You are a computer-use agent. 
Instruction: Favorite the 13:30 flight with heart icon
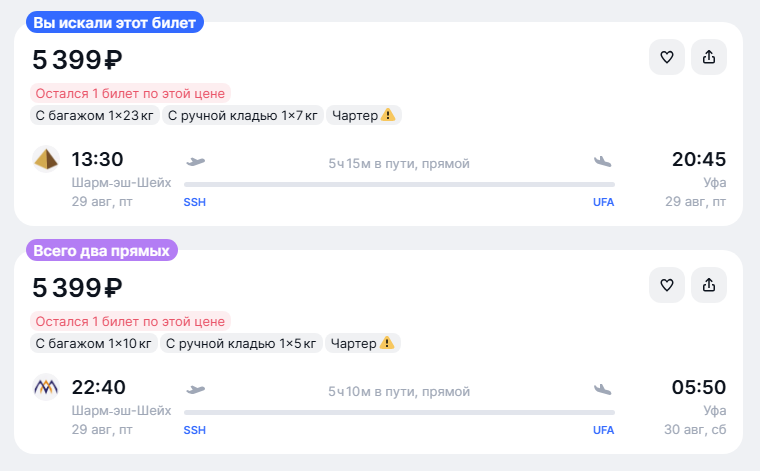point(667,57)
